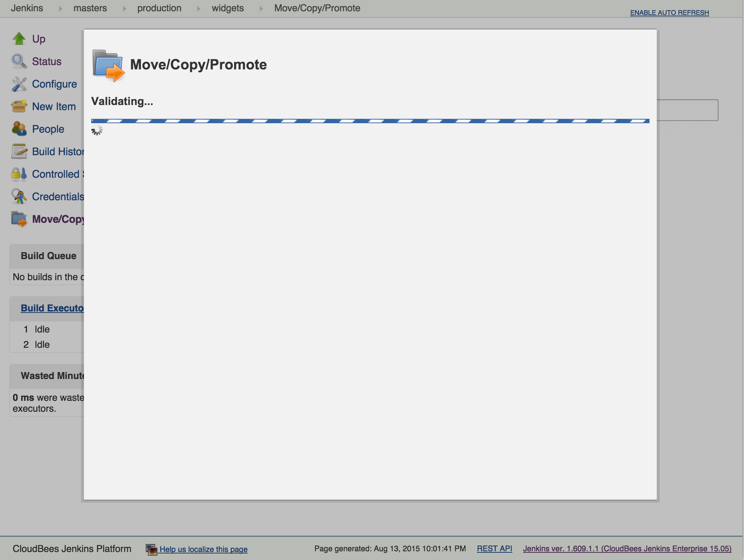Click the Configure tools icon
The width and height of the screenshot is (744, 560).
point(19,84)
